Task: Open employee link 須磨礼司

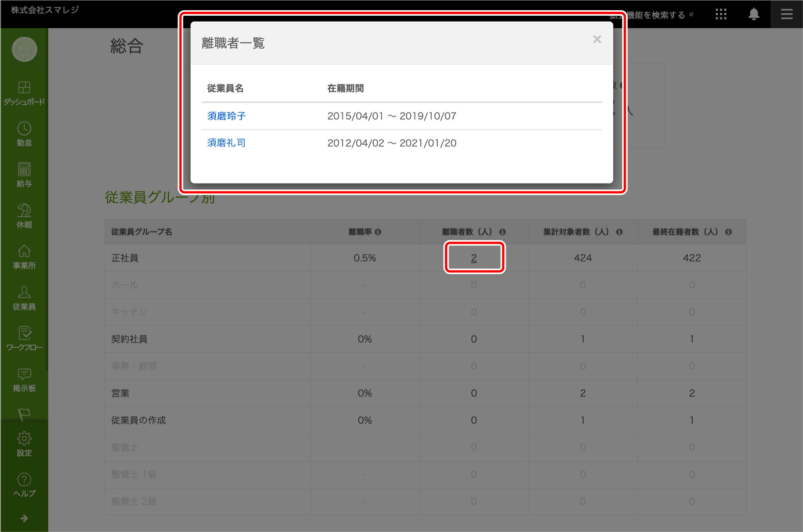Action: (226, 143)
